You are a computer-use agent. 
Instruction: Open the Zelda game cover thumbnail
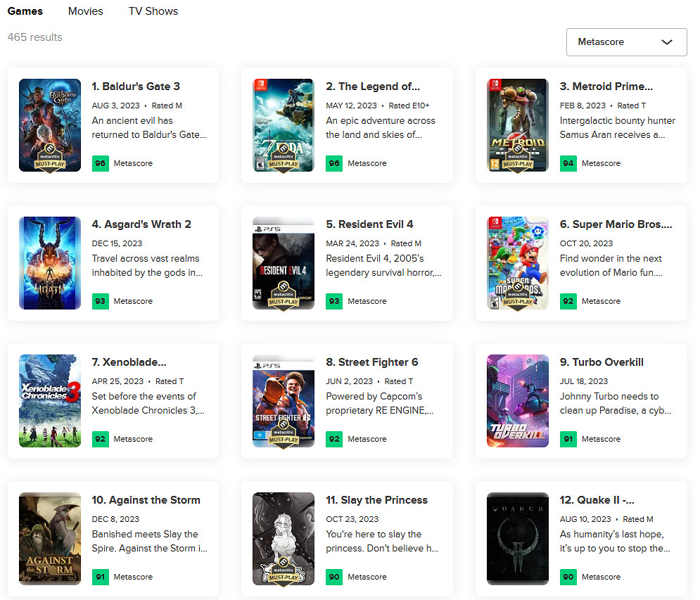click(x=284, y=125)
